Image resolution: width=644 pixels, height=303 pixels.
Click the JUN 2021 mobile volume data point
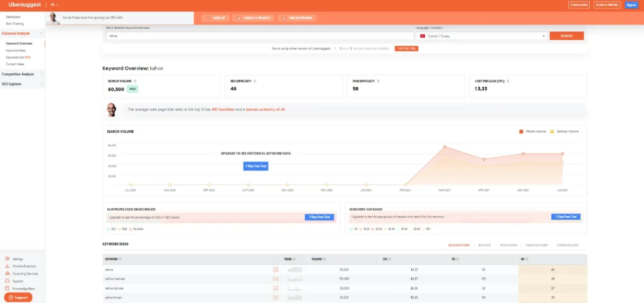pos(563,153)
